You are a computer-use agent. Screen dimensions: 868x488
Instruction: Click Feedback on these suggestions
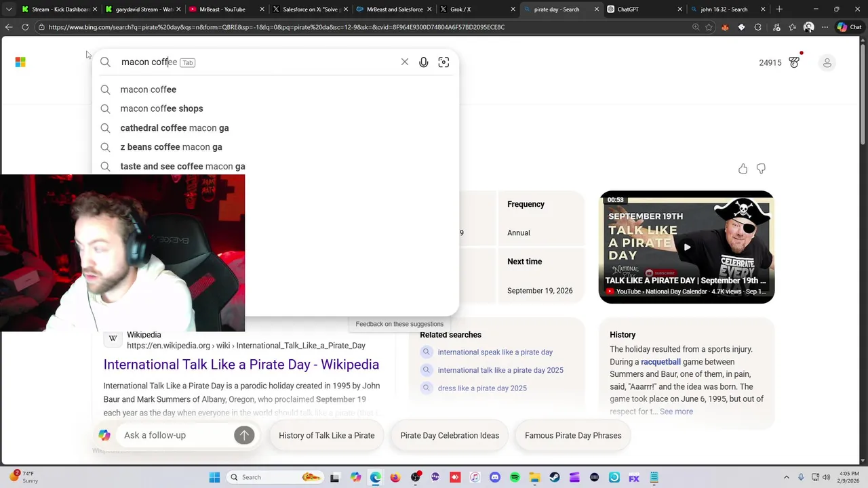coord(399,324)
